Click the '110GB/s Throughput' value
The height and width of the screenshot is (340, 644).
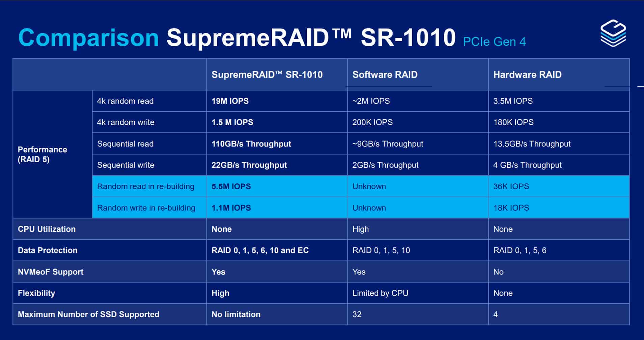click(251, 144)
